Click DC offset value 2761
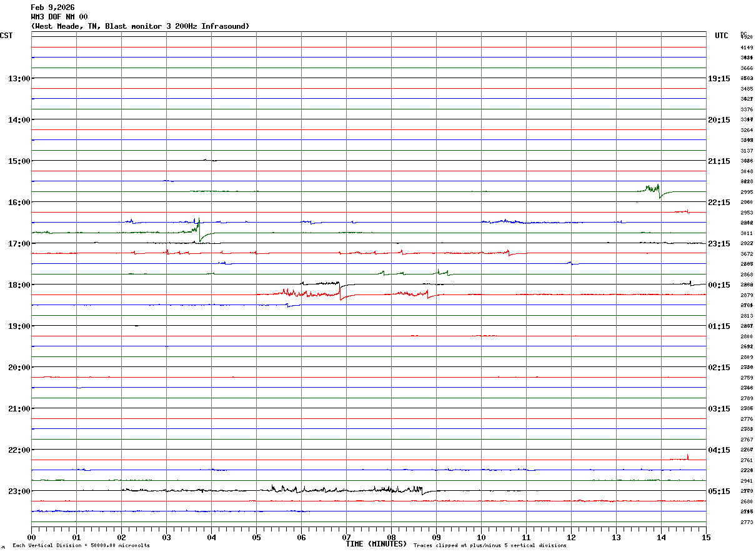The image size is (756, 554). [x=747, y=460]
